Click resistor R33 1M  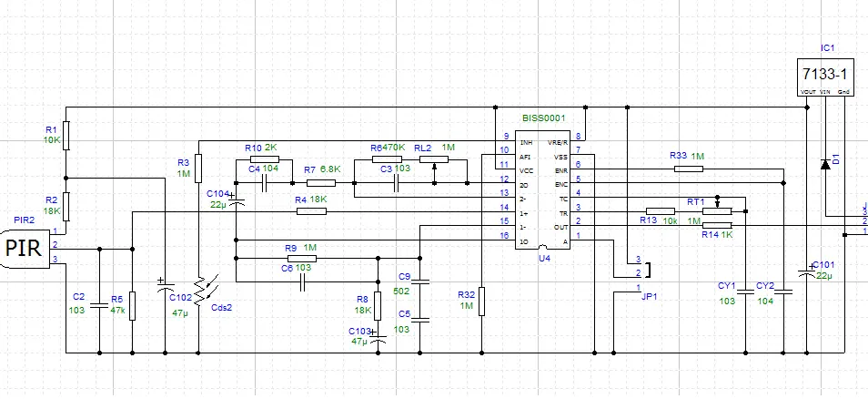[x=685, y=168]
